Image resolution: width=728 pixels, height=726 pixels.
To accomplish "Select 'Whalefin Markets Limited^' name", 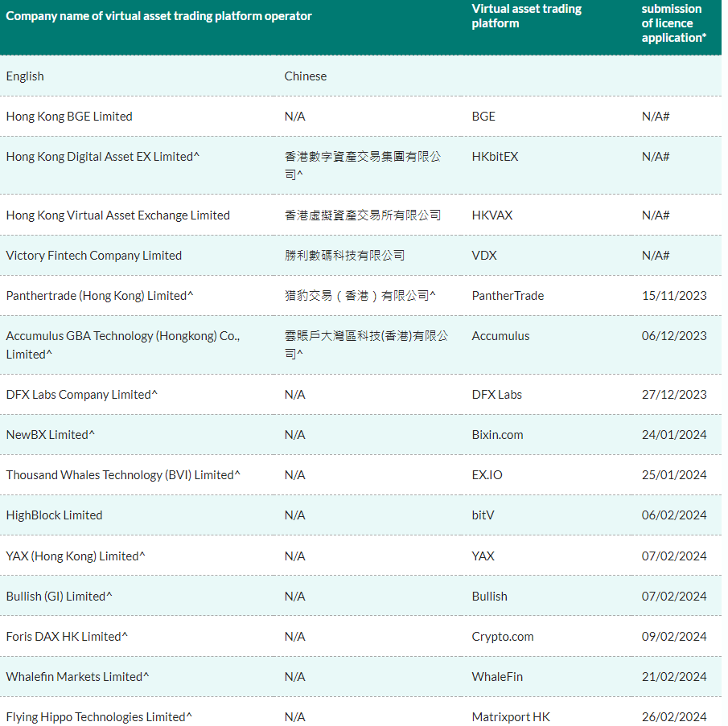I will (77, 677).
